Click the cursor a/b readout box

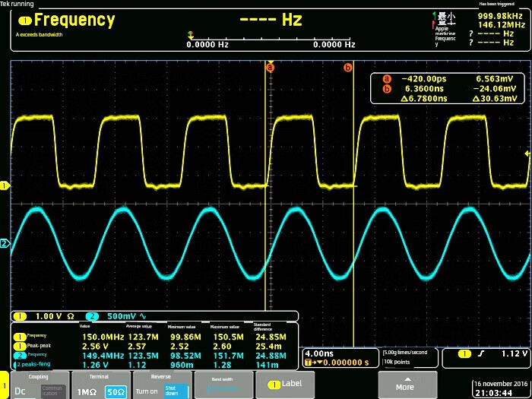pyautogui.click(x=448, y=88)
